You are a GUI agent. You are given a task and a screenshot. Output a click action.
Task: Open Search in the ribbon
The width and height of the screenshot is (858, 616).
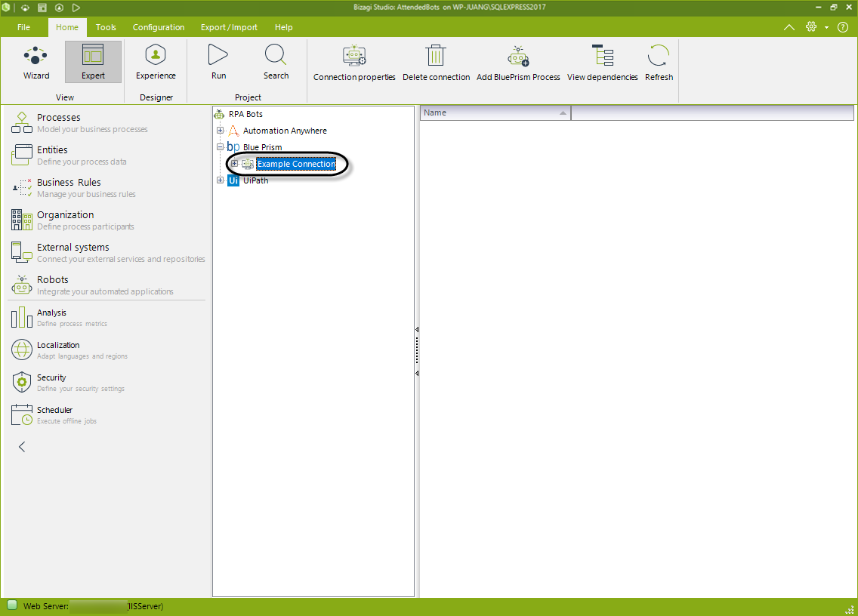pyautogui.click(x=276, y=63)
